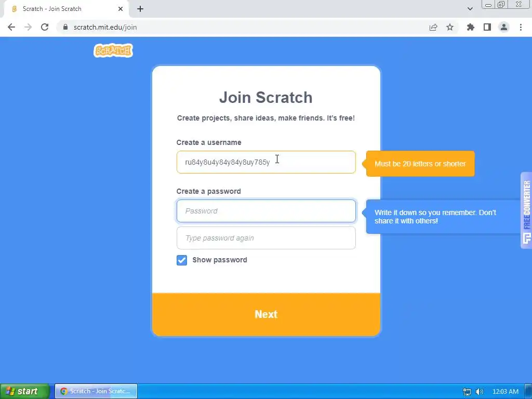
Task: Click the Type password again field
Action: (266, 238)
